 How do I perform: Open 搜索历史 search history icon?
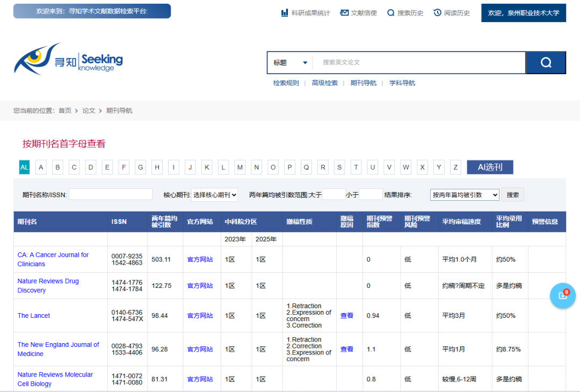tap(391, 13)
